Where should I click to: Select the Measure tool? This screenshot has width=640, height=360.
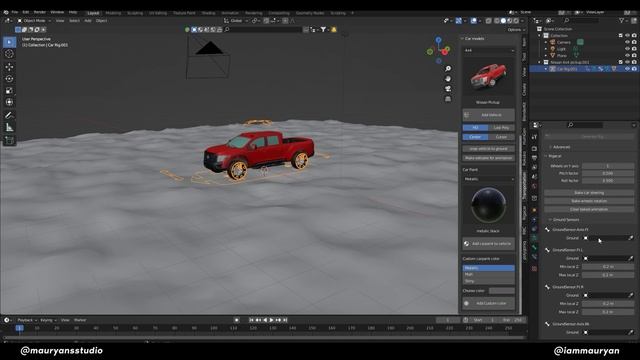[9, 128]
